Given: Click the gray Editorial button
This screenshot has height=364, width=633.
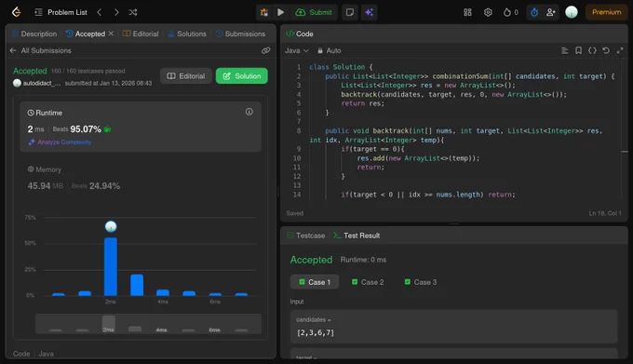Looking at the screenshot, I should tap(186, 75).
